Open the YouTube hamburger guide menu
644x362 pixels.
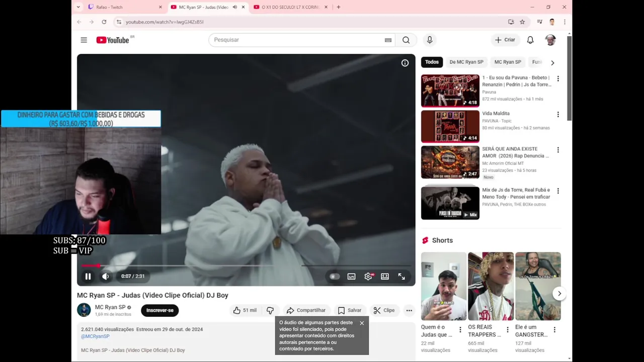click(x=84, y=40)
